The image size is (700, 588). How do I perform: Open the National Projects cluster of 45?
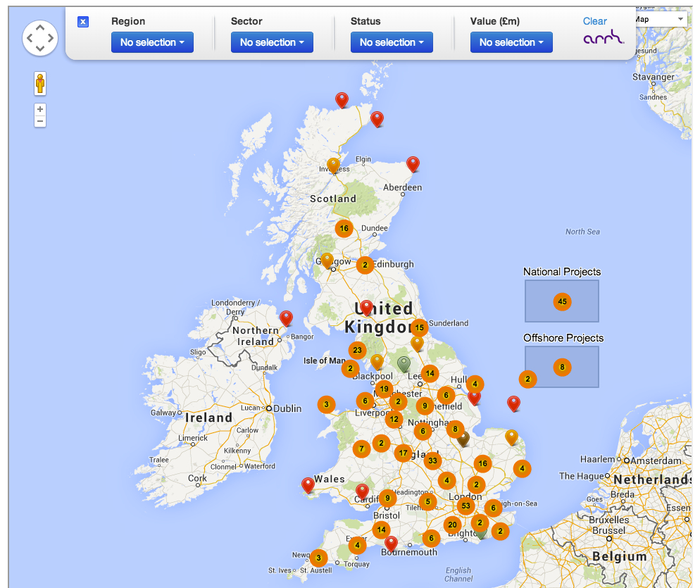click(562, 301)
